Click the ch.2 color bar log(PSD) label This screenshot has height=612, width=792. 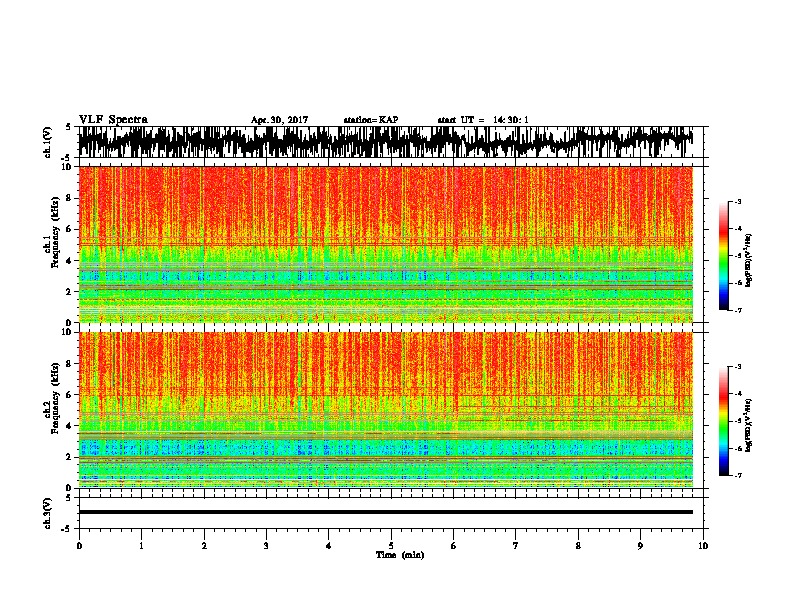749,425
